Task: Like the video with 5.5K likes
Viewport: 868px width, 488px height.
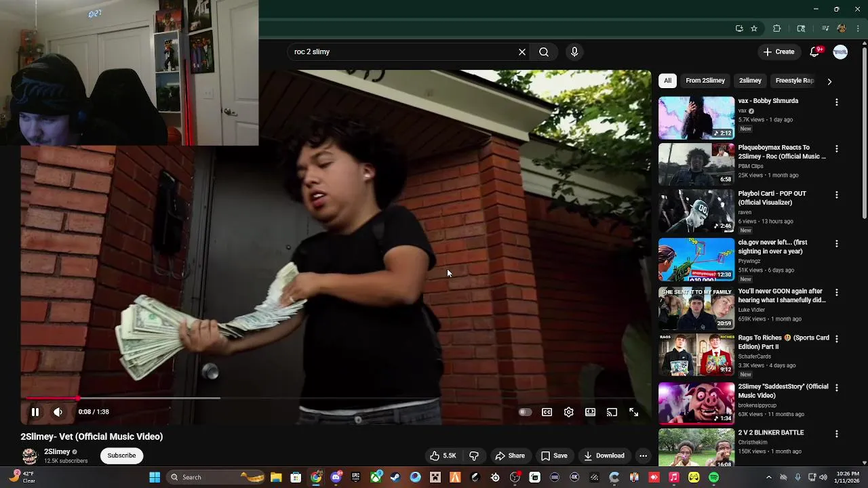Action: click(x=443, y=455)
